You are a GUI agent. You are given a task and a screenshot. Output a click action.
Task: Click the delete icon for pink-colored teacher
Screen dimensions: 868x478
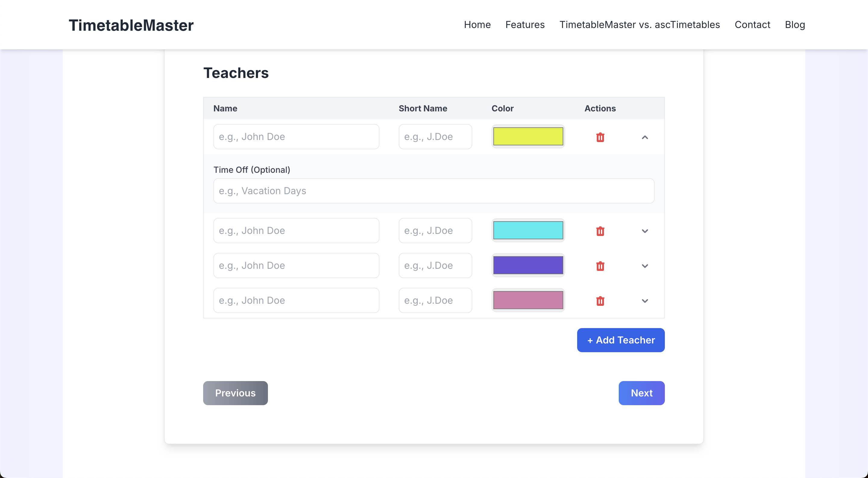[600, 301]
